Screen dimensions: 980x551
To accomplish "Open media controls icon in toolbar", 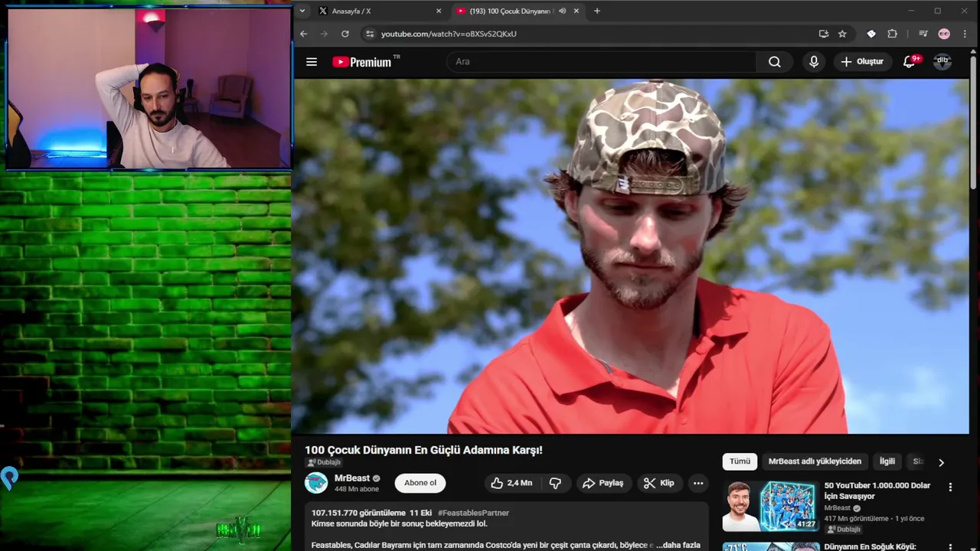I will (x=923, y=34).
